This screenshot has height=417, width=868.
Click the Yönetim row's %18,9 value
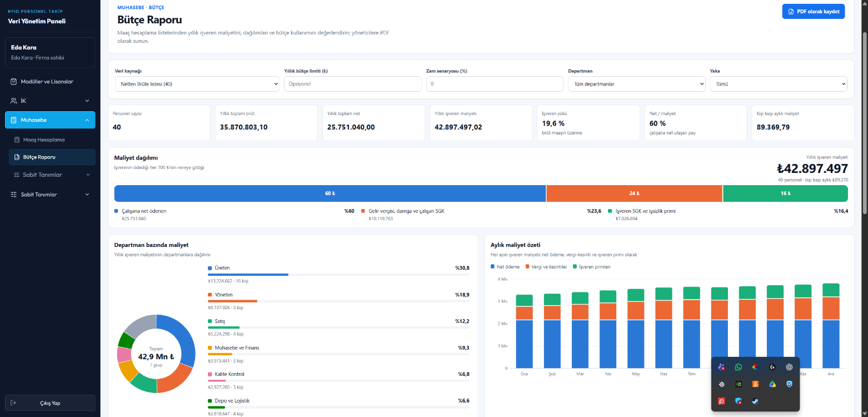coord(462,295)
